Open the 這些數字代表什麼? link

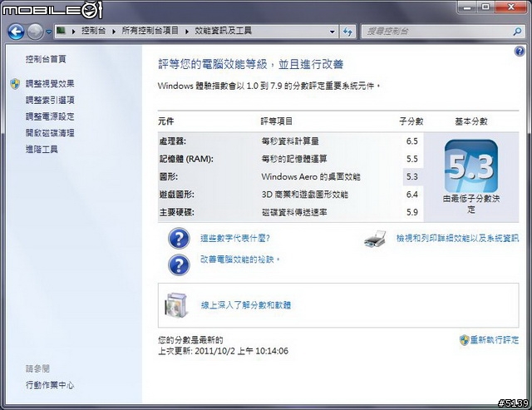[x=235, y=238]
